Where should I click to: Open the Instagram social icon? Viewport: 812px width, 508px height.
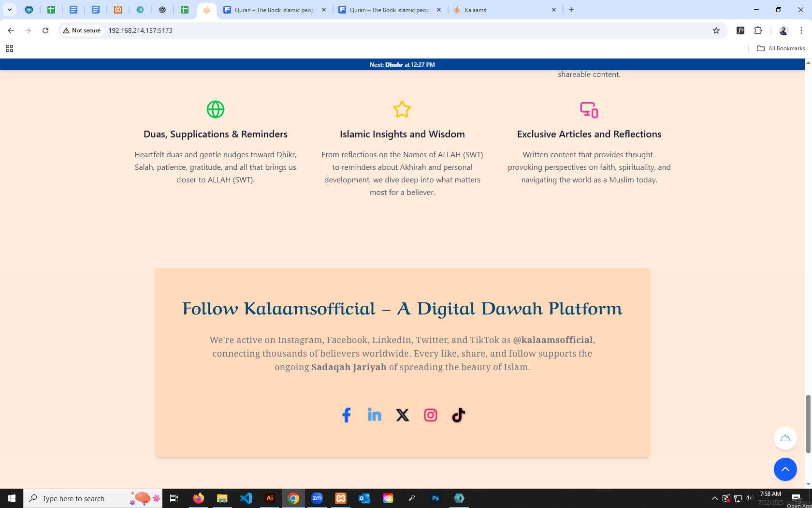click(x=430, y=415)
